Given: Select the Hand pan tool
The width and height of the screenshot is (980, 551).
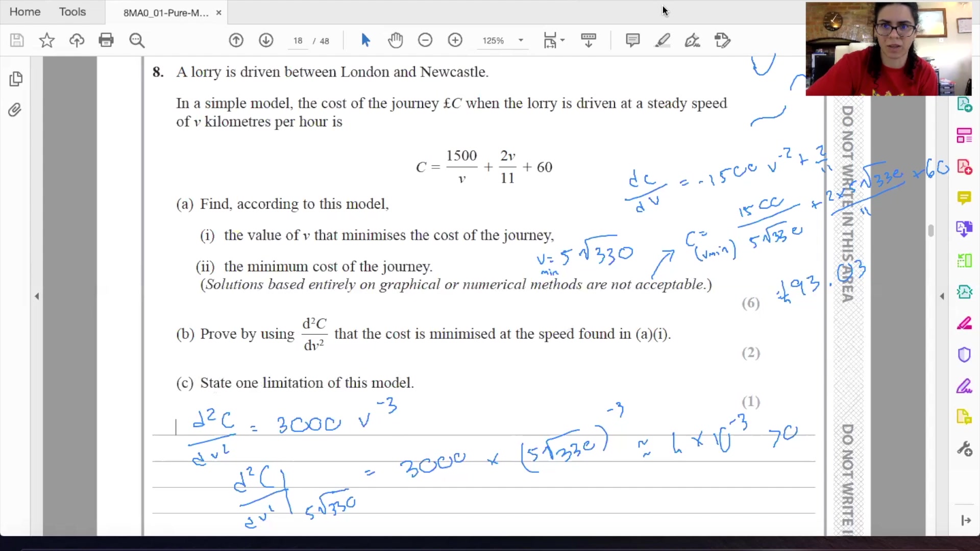Looking at the screenshot, I should (x=395, y=40).
